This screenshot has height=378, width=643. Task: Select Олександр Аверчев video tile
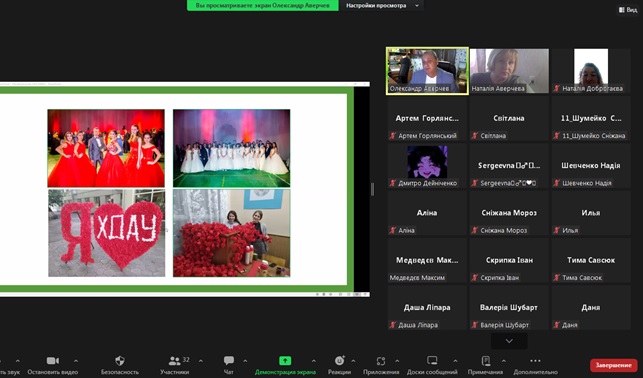(427, 71)
